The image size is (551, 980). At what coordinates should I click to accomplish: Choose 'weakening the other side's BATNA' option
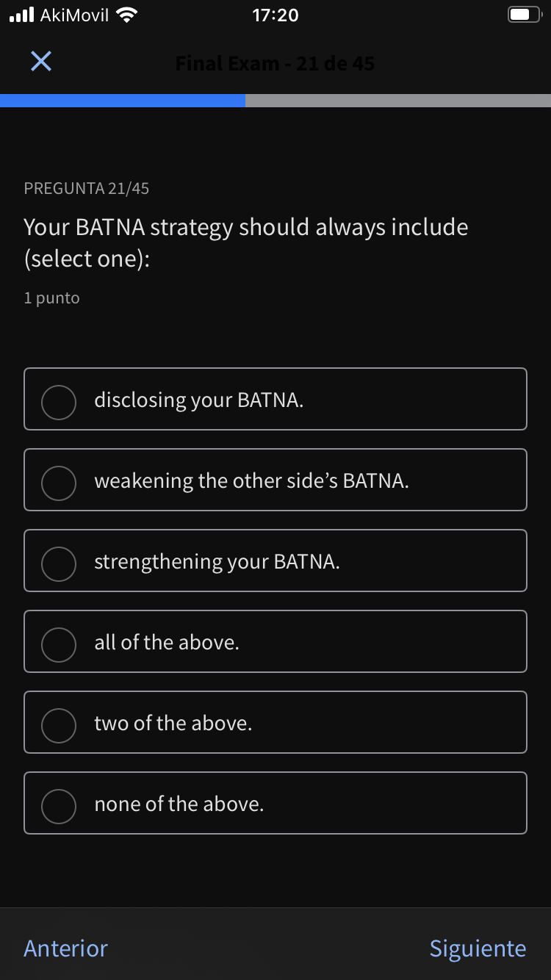[x=59, y=483]
